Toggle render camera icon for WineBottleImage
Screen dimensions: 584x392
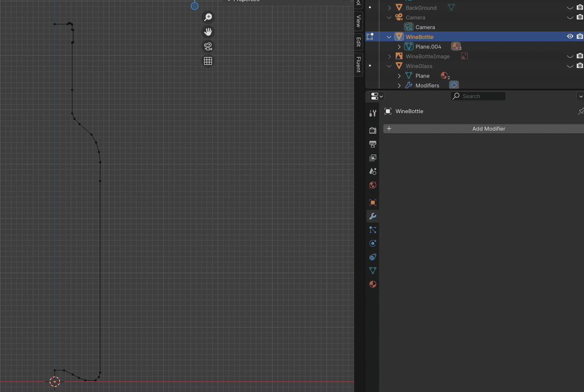(x=580, y=56)
